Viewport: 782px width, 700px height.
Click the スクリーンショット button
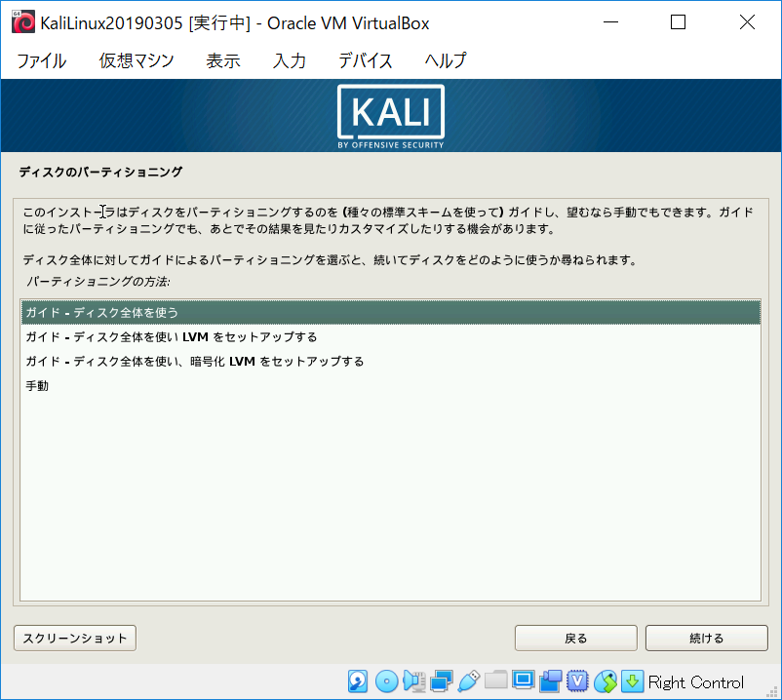point(75,639)
